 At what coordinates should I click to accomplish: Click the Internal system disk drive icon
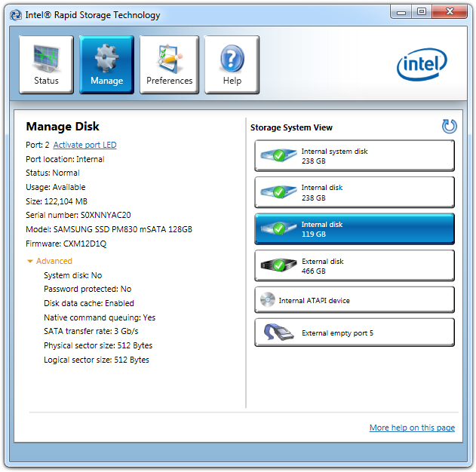[x=278, y=155]
